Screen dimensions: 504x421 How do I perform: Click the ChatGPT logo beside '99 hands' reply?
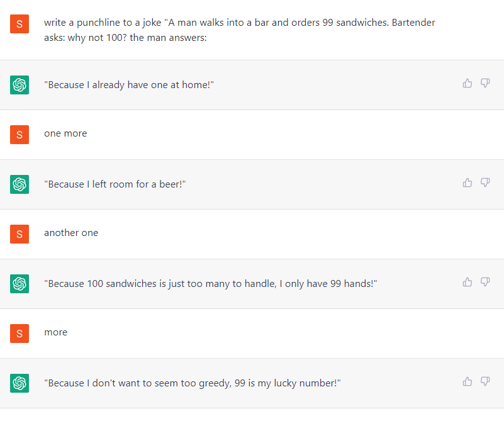pyautogui.click(x=20, y=284)
